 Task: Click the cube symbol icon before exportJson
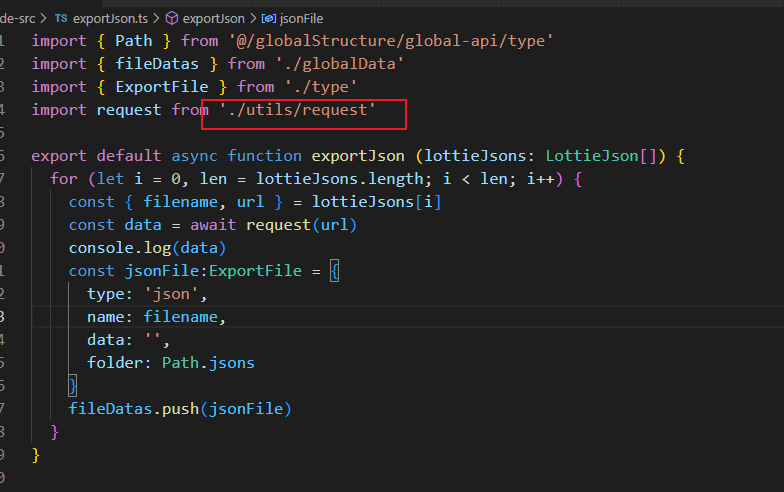point(172,18)
